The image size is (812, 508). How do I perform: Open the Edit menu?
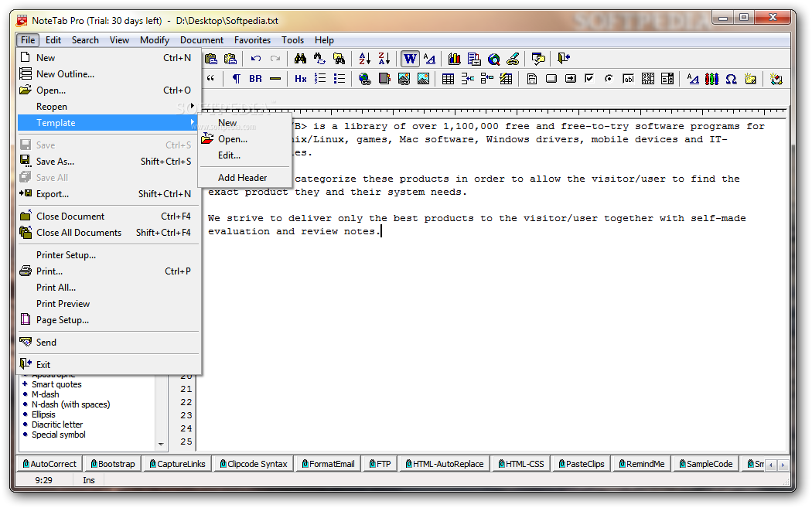click(53, 40)
